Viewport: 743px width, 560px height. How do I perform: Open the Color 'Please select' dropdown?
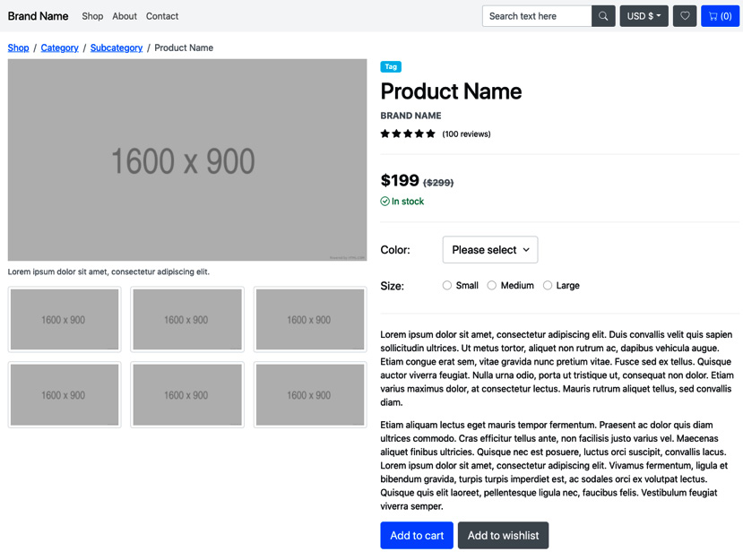coord(489,250)
